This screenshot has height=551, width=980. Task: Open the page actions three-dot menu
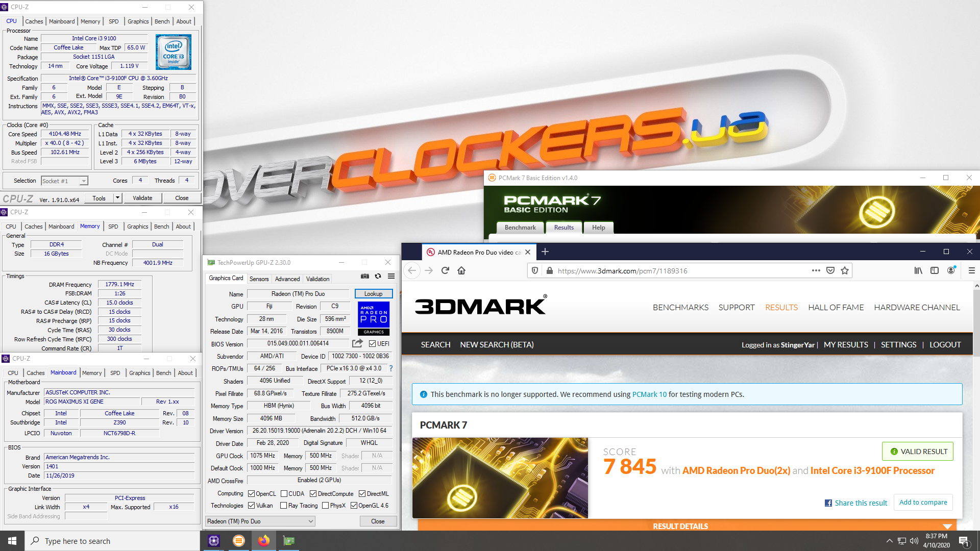pos(816,270)
